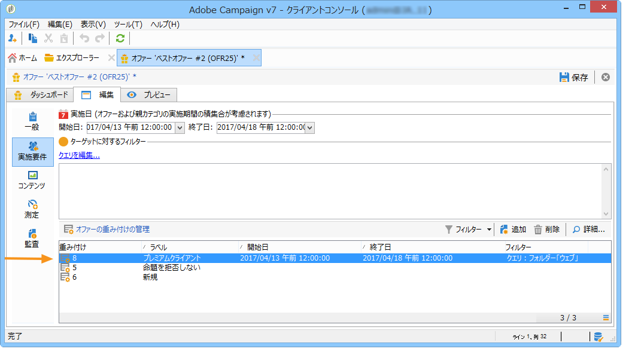The width and height of the screenshot is (638, 364).
Task: Close the オファー OFR25 tab
Action: click(x=256, y=58)
